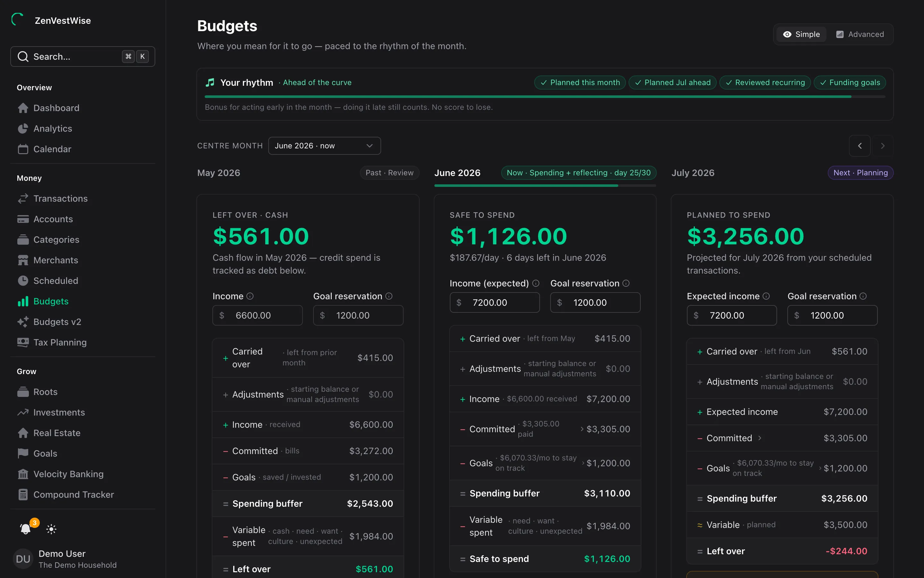This screenshot has width=924, height=578.
Task: Edit May Income field 6600.00
Action: coord(258,315)
